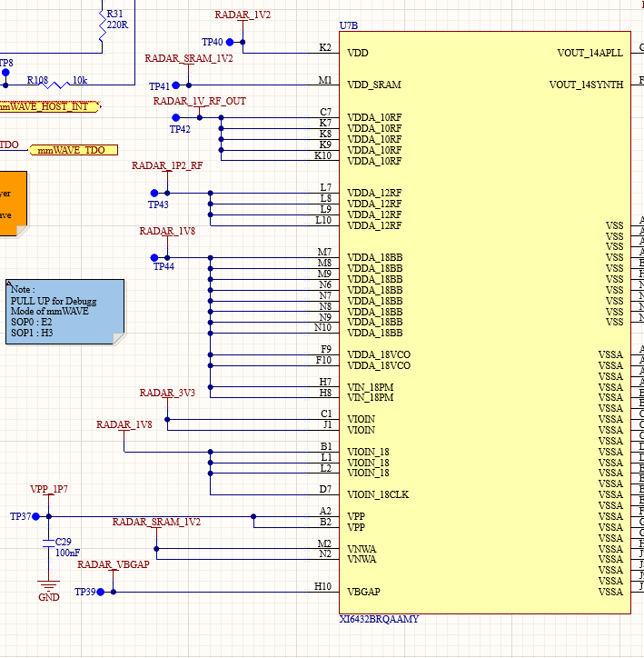The image size is (644, 658).
Task: Select capacitor C29 symbol
Action: 49,543
